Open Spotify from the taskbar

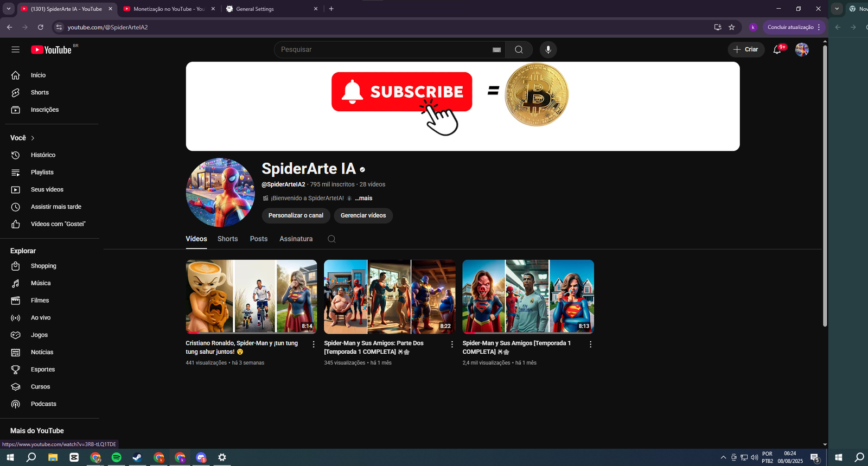click(x=116, y=457)
